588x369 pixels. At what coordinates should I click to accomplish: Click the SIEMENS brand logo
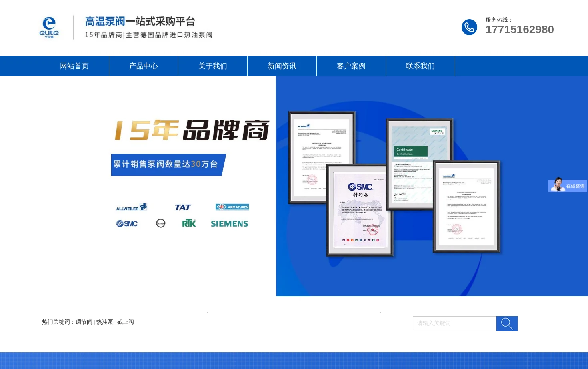tap(230, 224)
